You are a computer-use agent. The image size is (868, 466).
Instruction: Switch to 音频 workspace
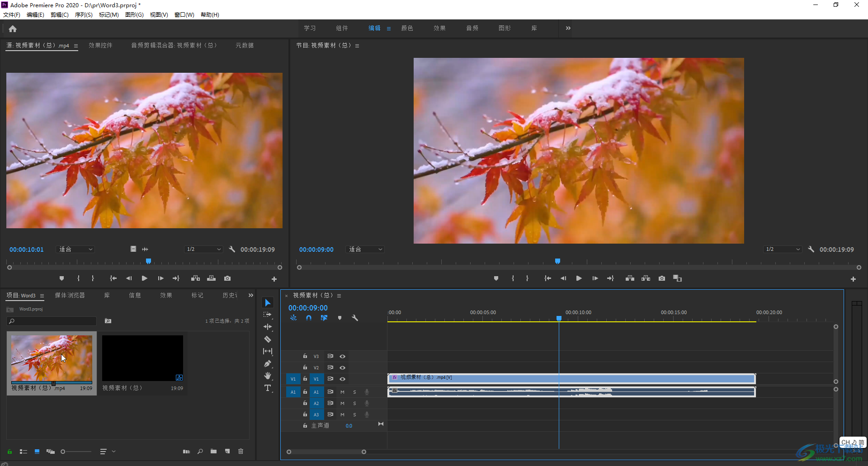(x=472, y=28)
